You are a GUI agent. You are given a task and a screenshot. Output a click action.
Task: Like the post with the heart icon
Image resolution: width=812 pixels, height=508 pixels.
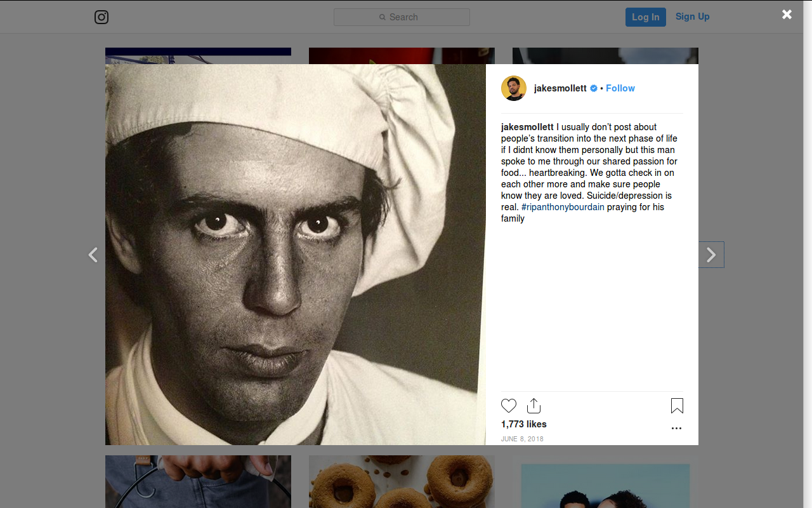pos(509,406)
